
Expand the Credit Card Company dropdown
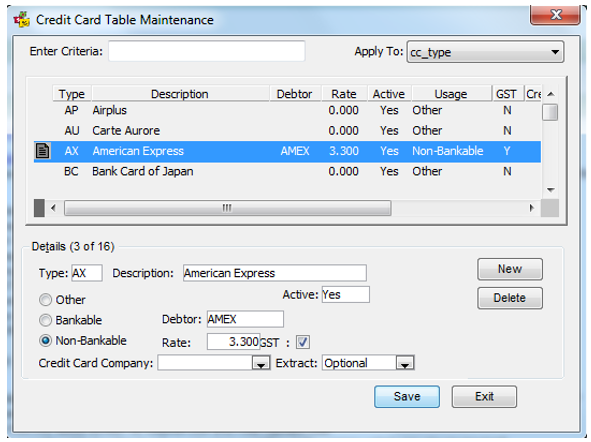point(261,364)
